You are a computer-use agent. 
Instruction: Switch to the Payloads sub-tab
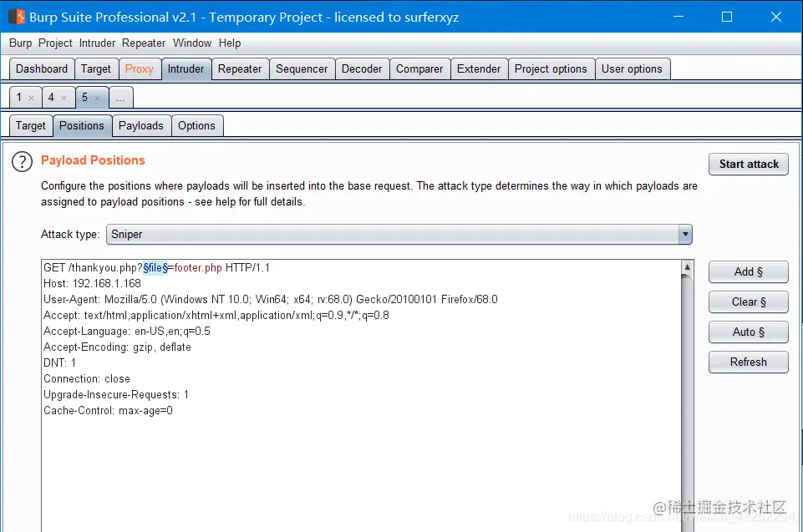[x=141, y=126]
